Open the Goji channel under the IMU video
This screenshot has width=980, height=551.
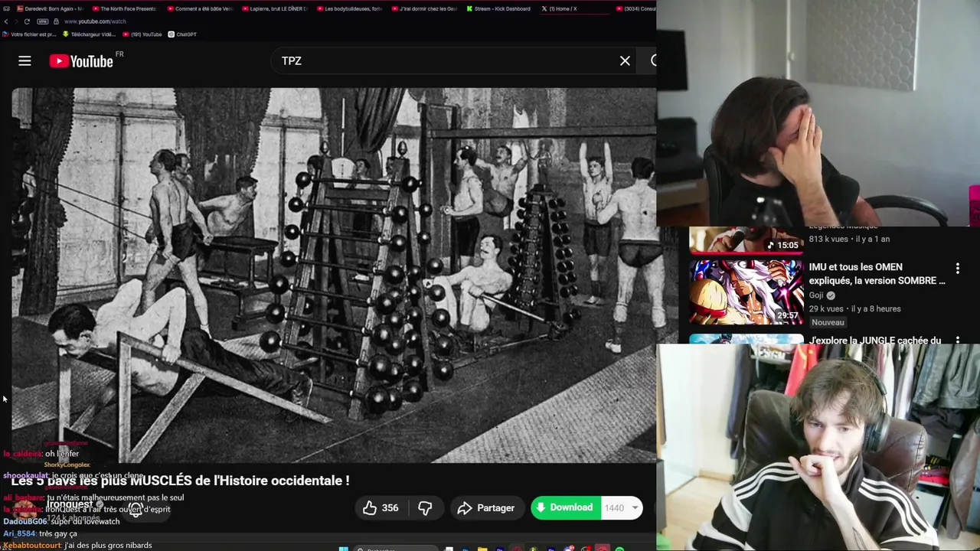coord(816,295)
